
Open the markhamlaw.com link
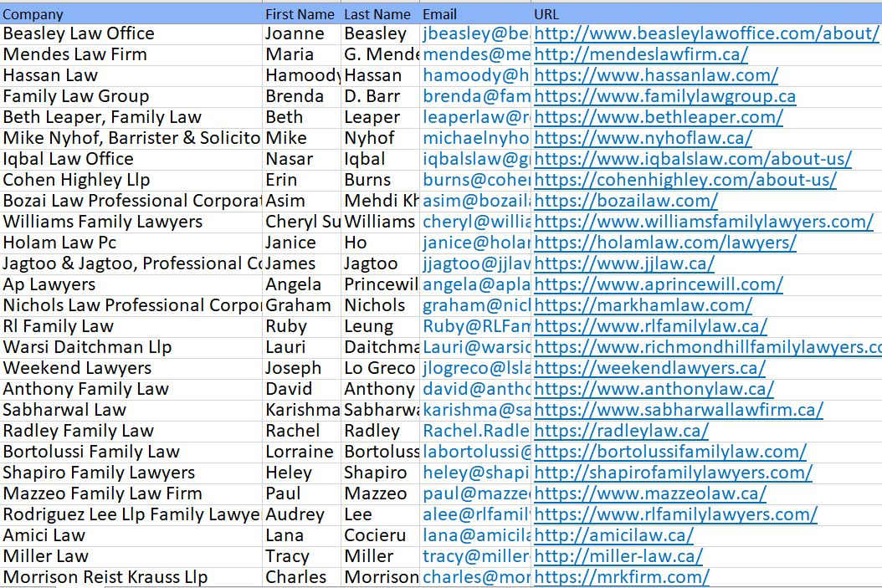(x=643, y=305)
